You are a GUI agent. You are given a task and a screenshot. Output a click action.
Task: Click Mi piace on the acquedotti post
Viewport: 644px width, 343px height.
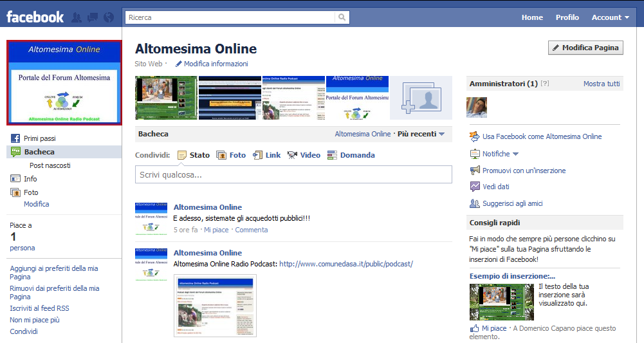pyautogui.click(x=216, y=230)
